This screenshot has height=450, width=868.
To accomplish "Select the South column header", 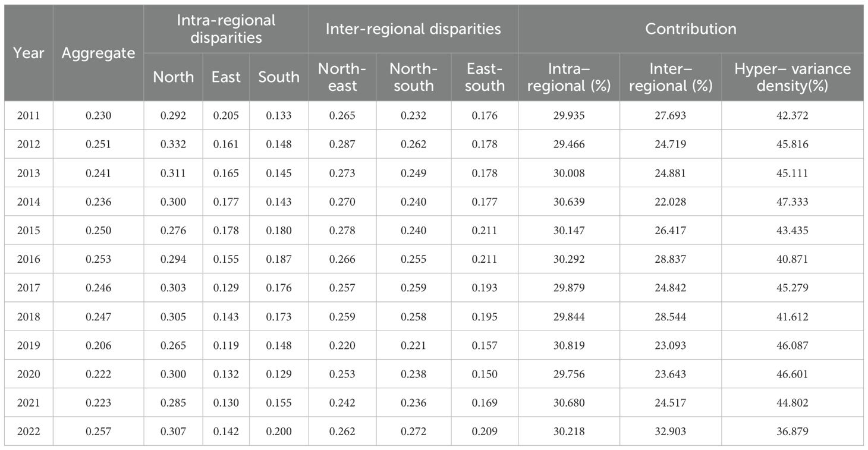I will pyautogui.click(x=279, y=77).
